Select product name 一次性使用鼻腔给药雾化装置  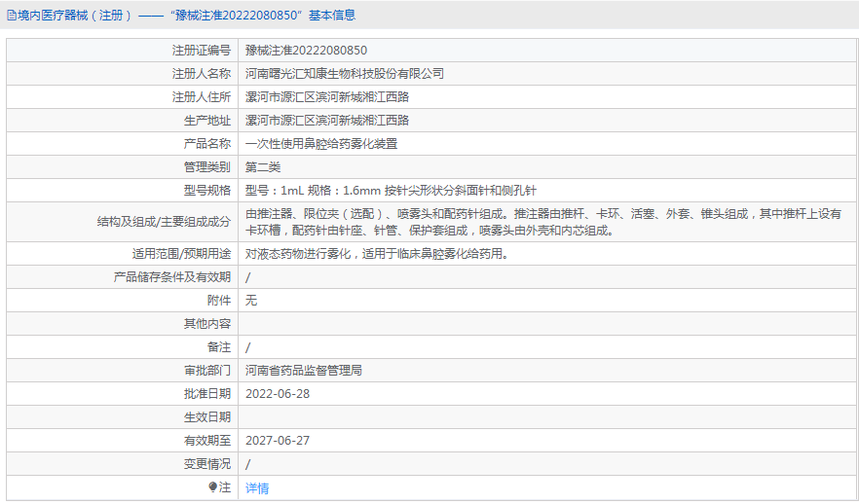321,144
